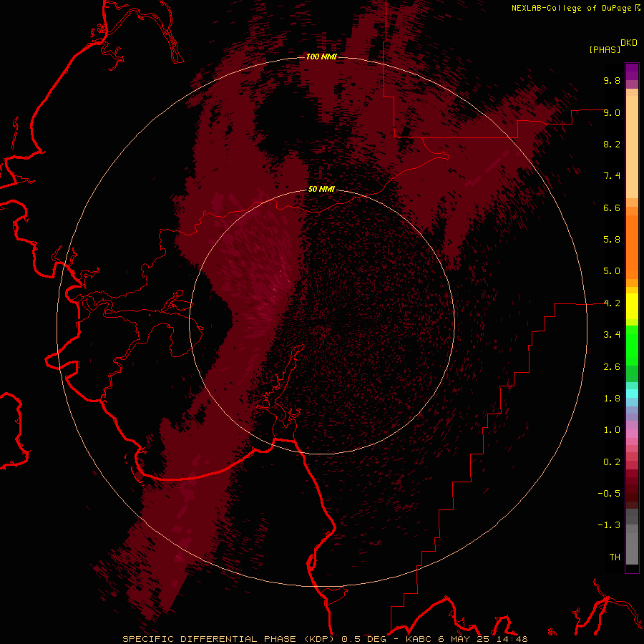Pick the bright green band on color bar
This screenshot has width=644, height=644.
pyautogui.click(x=632, y=345)
